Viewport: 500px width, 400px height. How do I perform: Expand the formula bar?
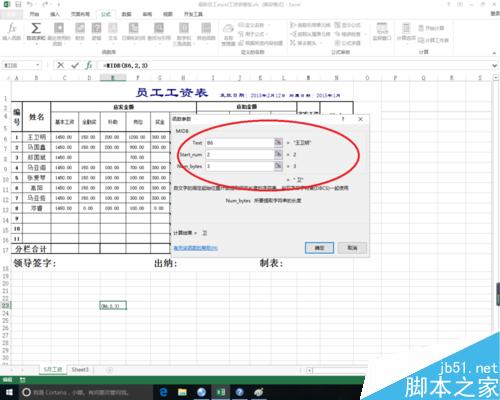pos(495,66)
